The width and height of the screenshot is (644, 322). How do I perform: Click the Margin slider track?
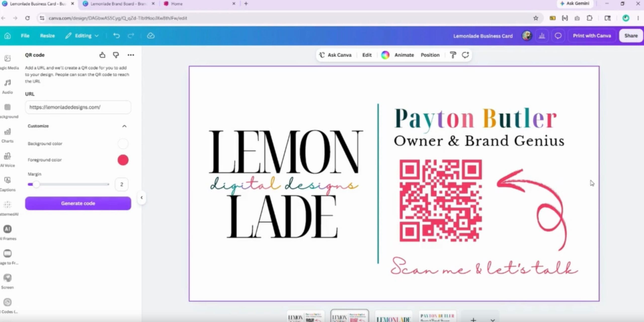68,184
